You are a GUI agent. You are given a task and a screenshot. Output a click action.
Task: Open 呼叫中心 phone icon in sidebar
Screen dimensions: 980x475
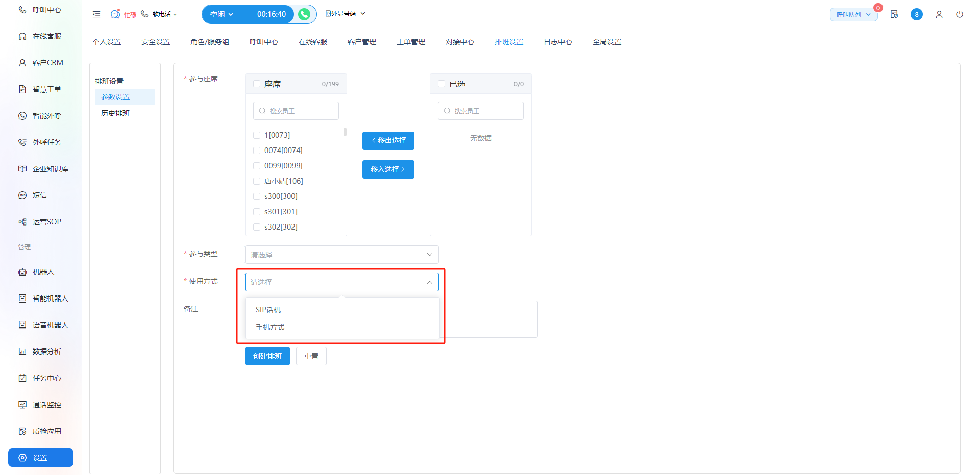point(22,10)
